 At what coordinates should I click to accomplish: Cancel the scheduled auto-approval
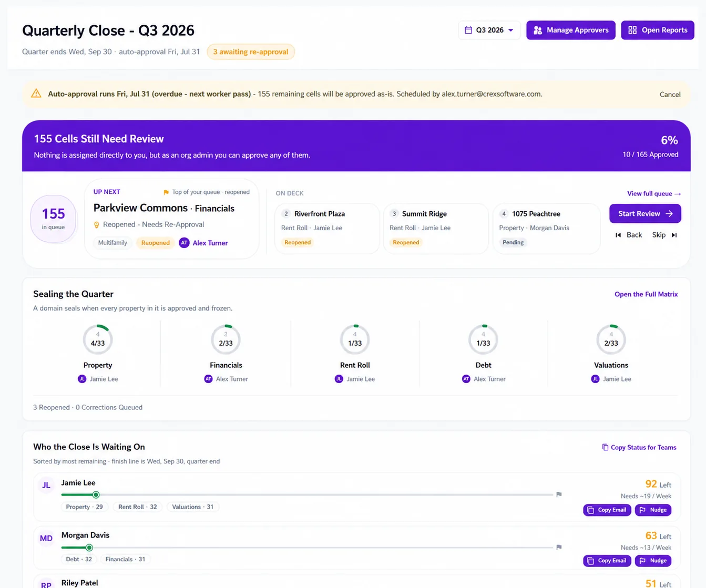tap(670, 95)
